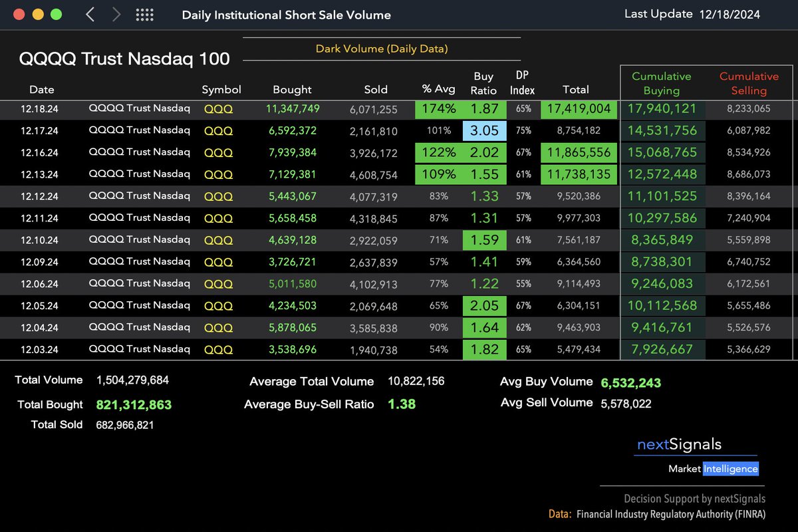Click the 2.05 buy ratio cell
This screenshot has height=532, width=798.
pos(484,305)
